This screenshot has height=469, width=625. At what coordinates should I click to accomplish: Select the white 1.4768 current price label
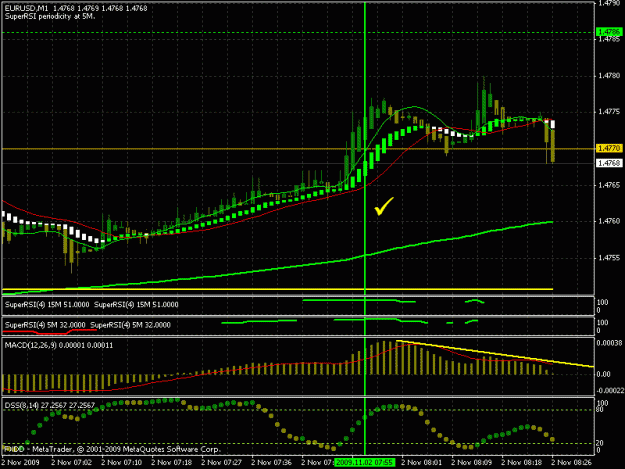pos(609,163)
